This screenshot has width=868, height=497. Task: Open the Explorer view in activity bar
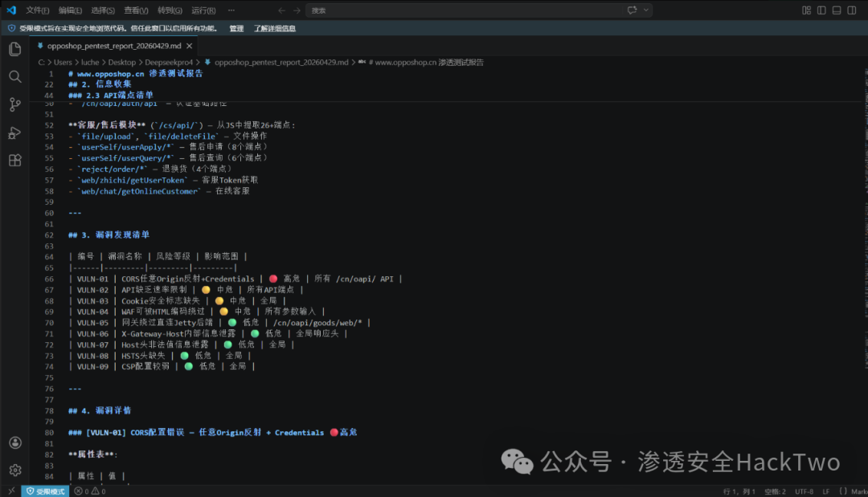click(15, 49)
